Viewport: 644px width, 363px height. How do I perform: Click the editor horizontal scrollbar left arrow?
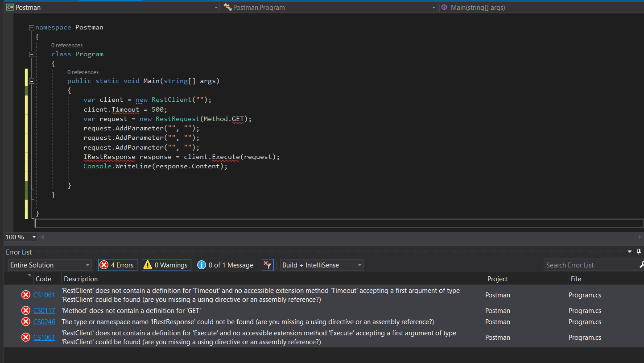point(42,237)
